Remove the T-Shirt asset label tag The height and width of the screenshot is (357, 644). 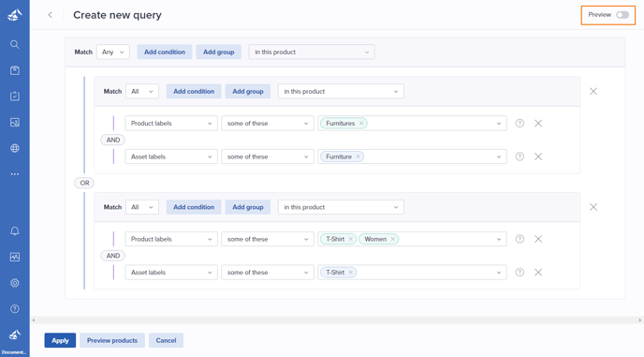click(x=350, y=273)
